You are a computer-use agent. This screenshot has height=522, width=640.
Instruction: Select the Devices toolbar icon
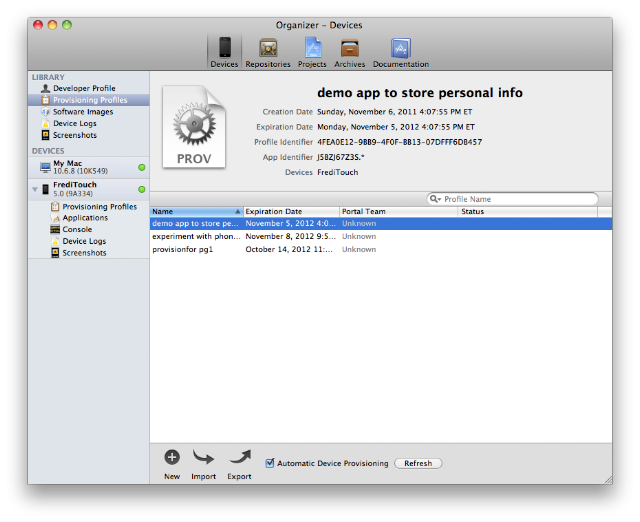coord(224,51)
